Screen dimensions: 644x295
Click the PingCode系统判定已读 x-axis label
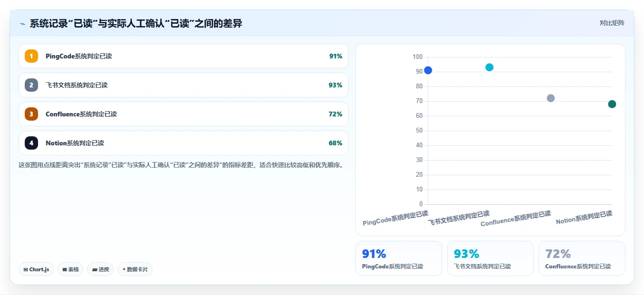395,218
